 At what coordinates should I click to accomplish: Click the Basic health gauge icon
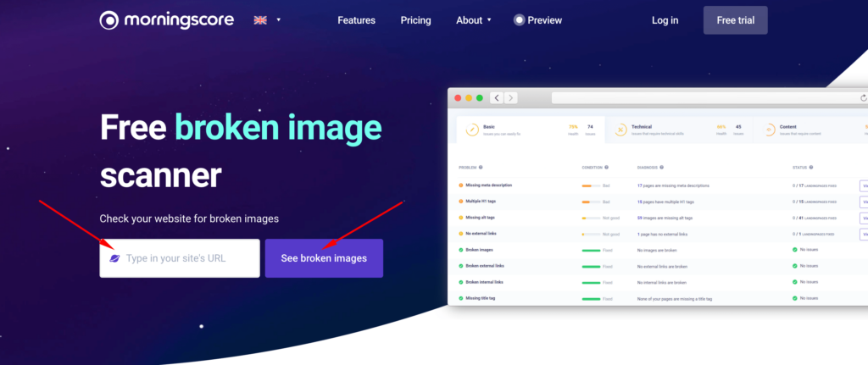click(470, 130)
